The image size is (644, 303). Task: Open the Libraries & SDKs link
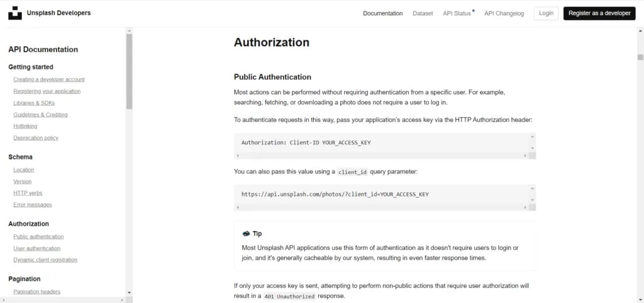tap(35, 103)
